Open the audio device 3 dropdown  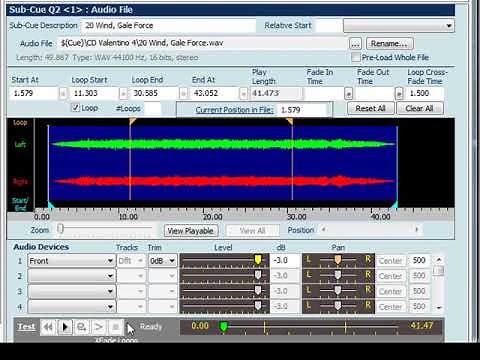click(x=72, y=291)
